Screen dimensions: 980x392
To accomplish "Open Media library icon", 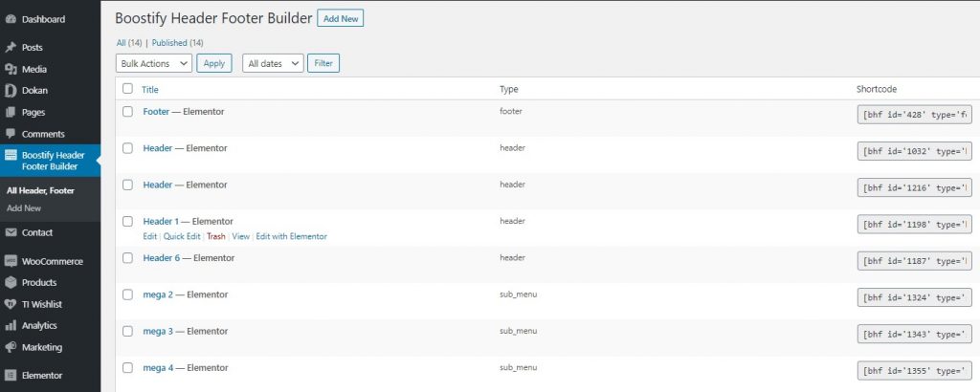I will pyautogui.click(x=10, y=69).
